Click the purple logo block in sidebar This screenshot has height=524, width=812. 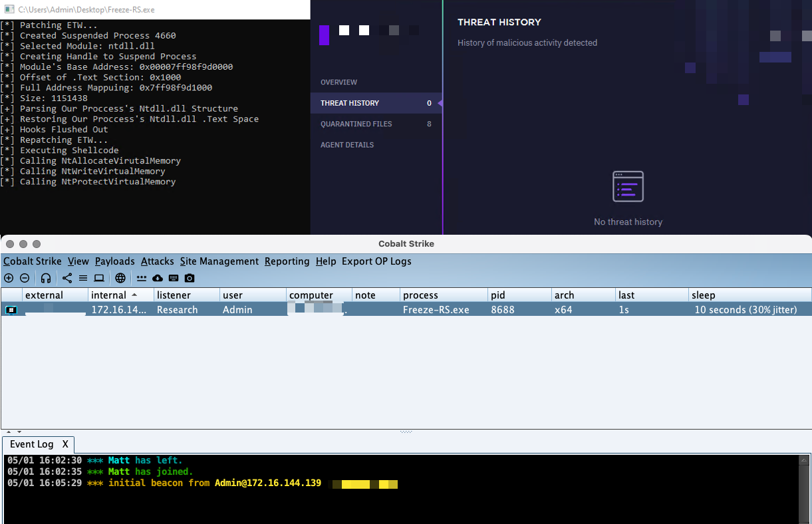pyautogui.click(x=324, y=35)
